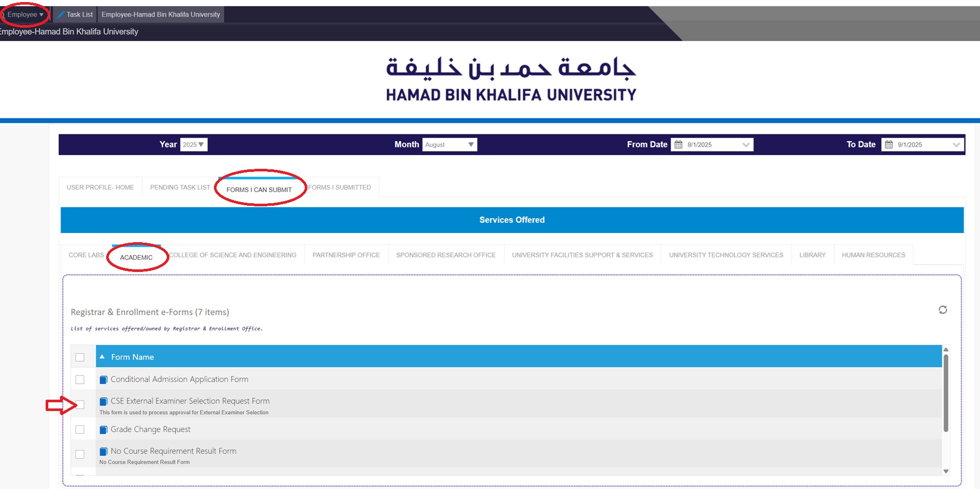
Task: Check the CSE External Examiner Selection Request checkbox
Action: [x=80, y=405]
